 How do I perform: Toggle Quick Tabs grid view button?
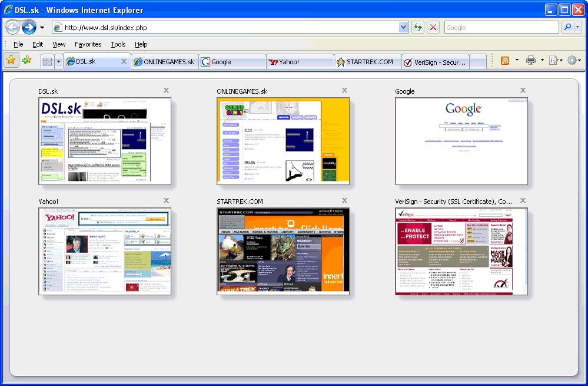point(47,61)
